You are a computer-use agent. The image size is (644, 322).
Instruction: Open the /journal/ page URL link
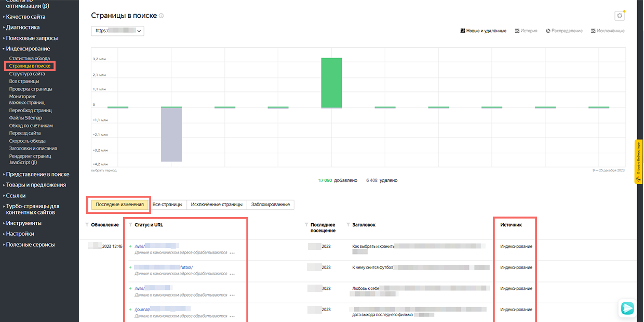(163, 310)
